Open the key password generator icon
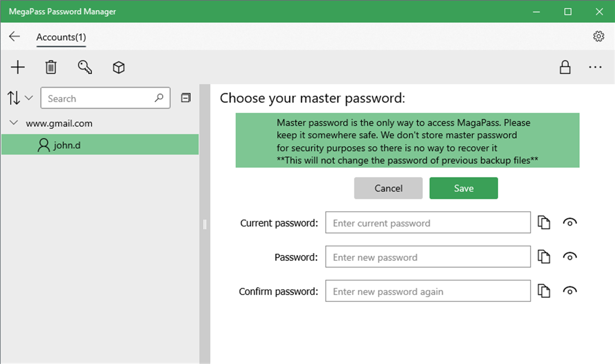Screen dimensions: 615x364 (x=85, y=67)
